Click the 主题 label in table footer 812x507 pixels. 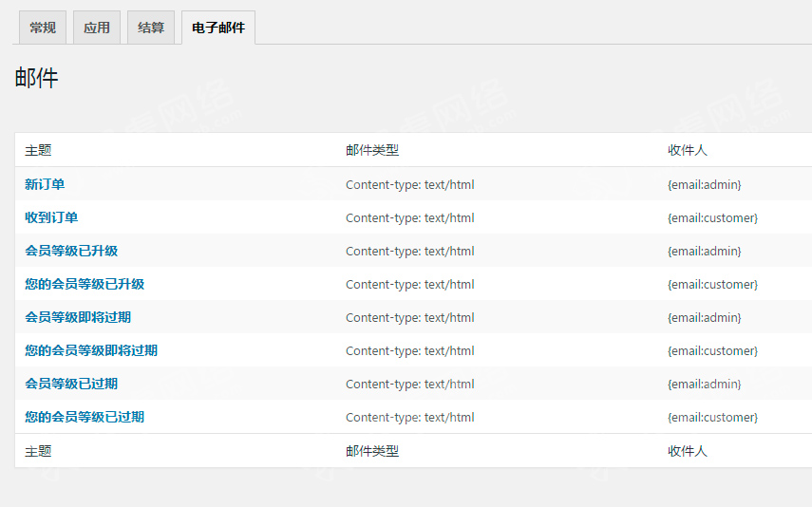pyautogui.click(x=38, y=451)
